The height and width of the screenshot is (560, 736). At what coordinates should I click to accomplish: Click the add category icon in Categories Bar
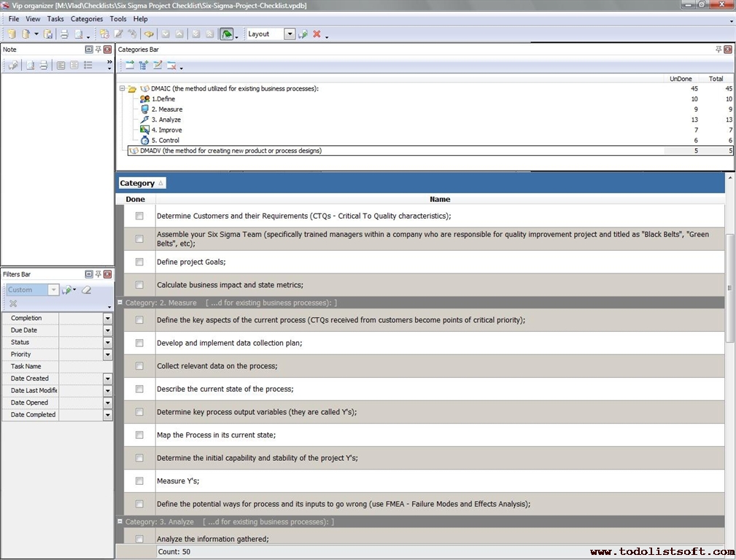(130, 66)
